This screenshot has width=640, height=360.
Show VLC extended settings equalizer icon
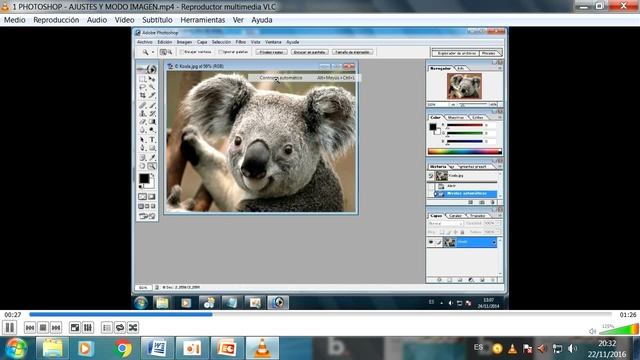tap(88, 328)
